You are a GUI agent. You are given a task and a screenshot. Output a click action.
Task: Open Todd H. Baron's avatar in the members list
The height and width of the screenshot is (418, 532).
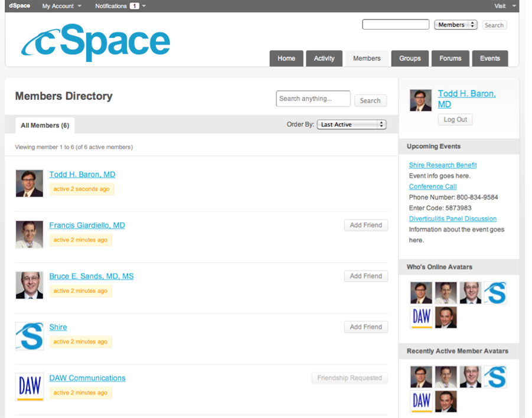click(x=30, y=183)
